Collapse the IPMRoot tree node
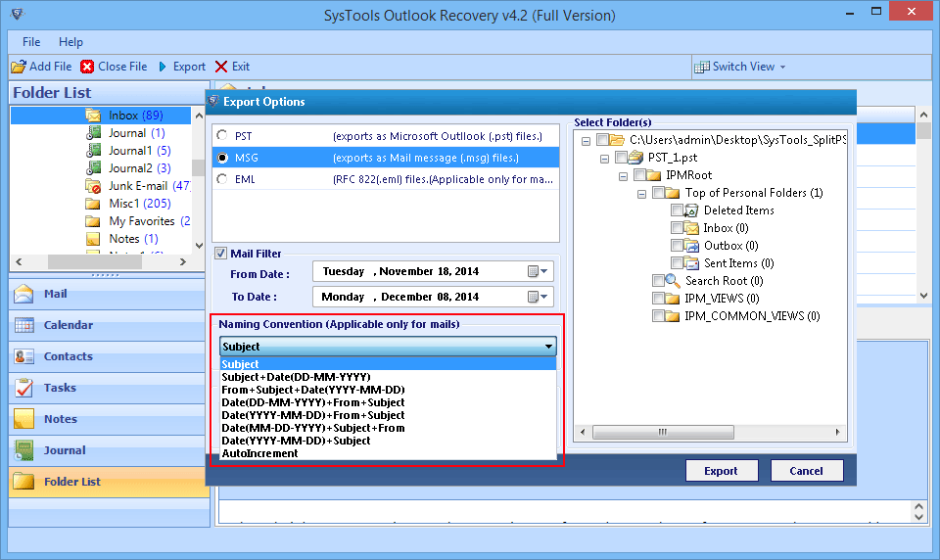 pos(623,176)
